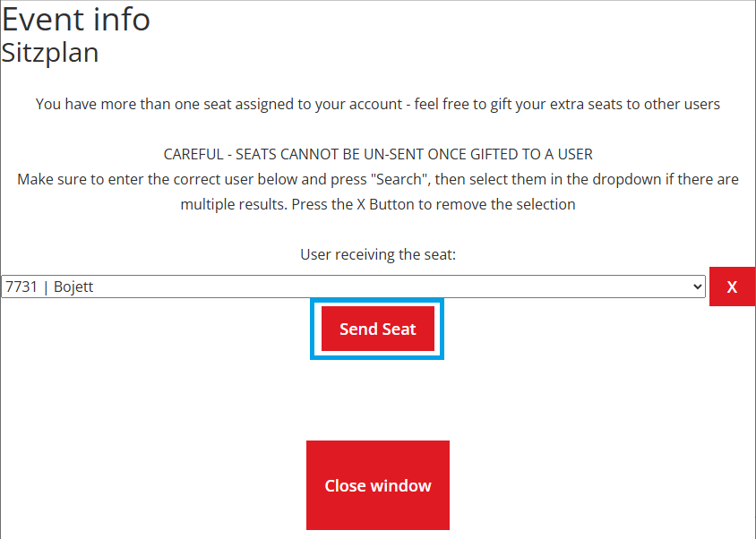
Task: Click the 'Sitzplan' subheading
Action: (50, 53)
